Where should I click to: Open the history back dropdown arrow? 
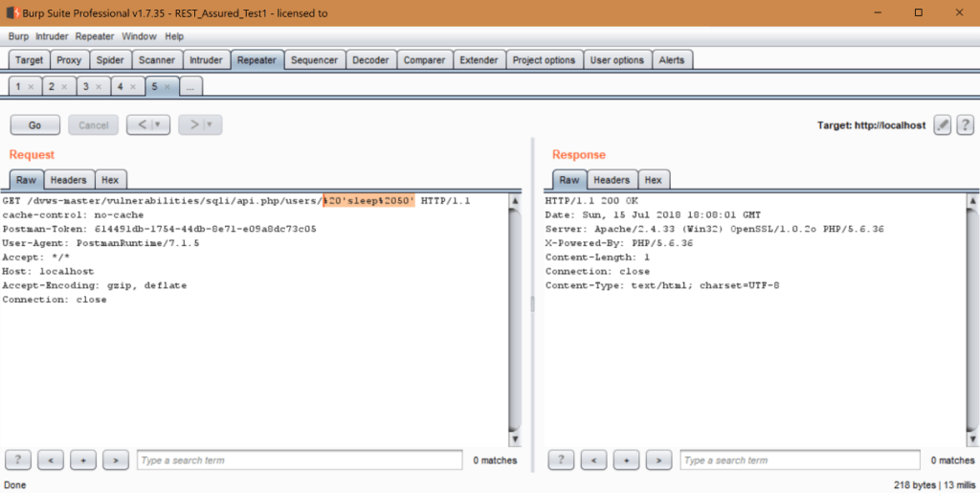coord(157,124)
